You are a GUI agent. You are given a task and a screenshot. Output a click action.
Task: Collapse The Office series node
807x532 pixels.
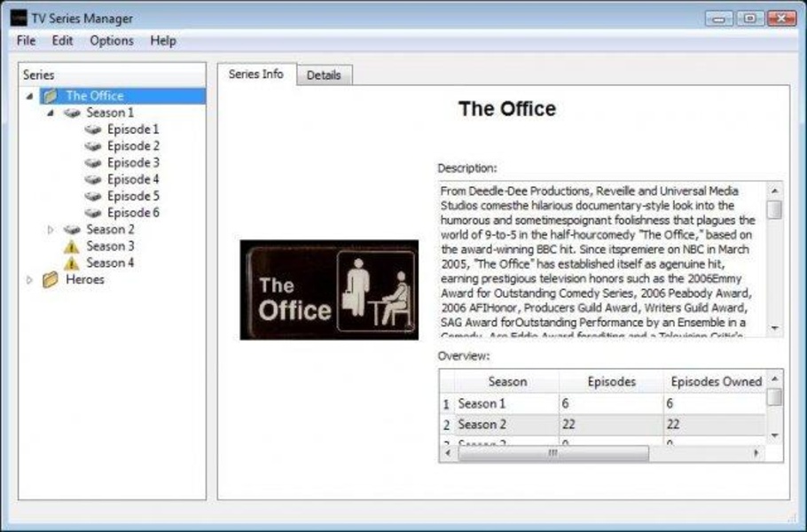(30, 97)
